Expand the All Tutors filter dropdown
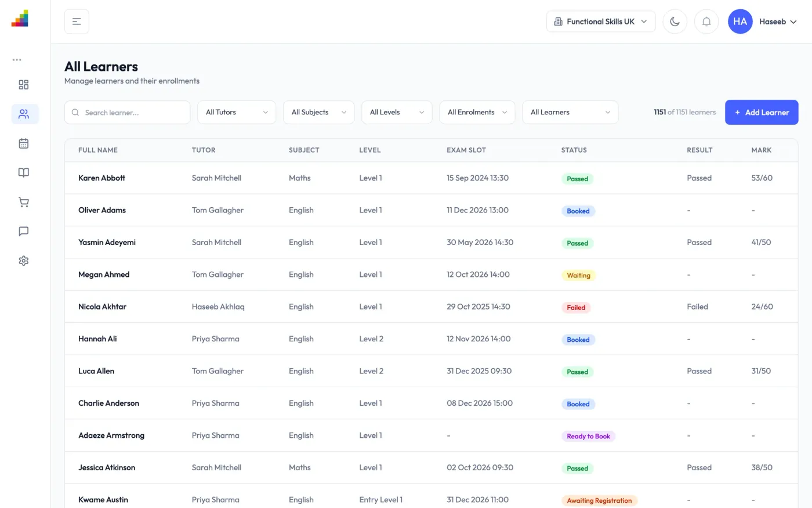 coord(237,113)
